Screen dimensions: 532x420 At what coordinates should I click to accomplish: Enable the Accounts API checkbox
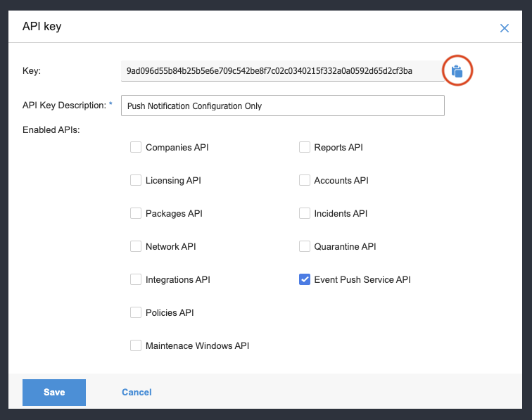point(305,181)
